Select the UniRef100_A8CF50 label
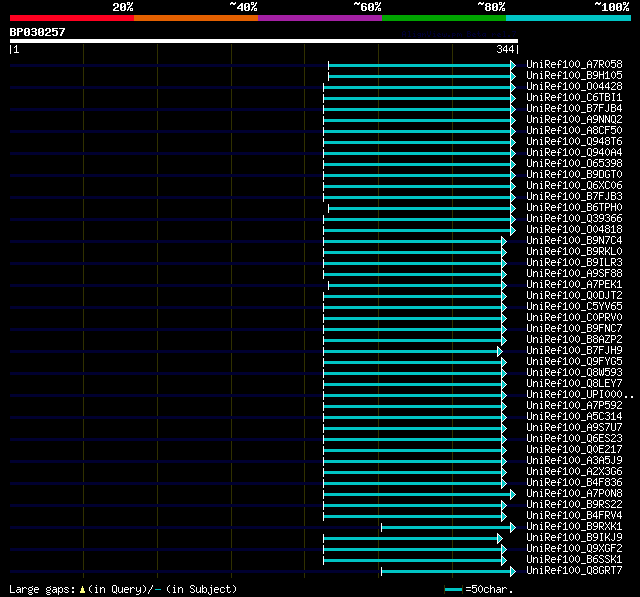 click(x=574, y=131)
